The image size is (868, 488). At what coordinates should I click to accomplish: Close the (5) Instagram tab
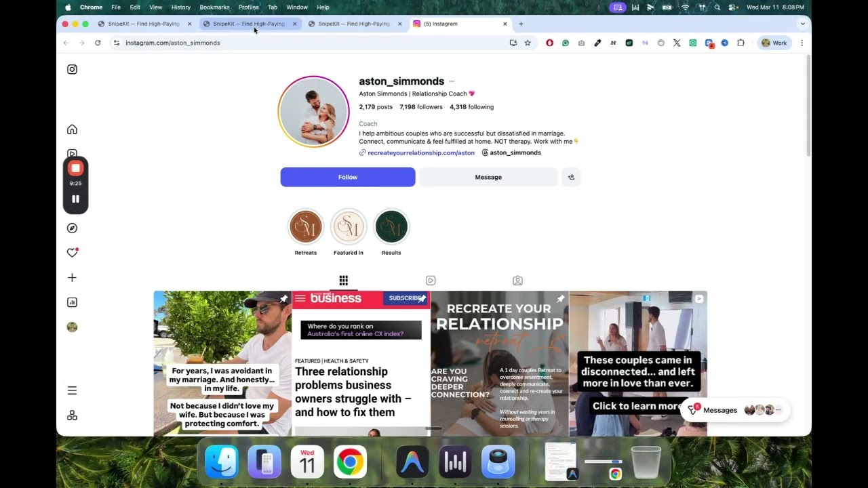[505, 24]
